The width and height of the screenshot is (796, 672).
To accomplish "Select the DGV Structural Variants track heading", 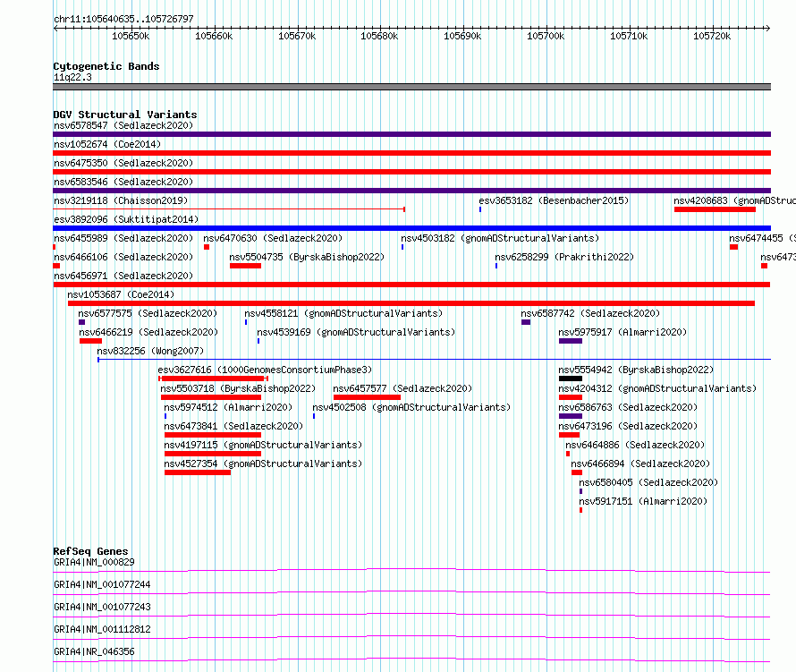I will (125, 115).
